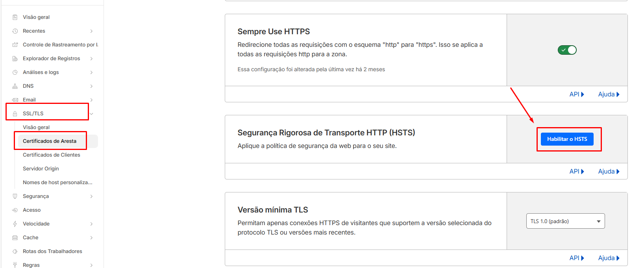This screenshot has height=268, width=644.
Task: Collapse the expanded SSL/TLS section
Action: click(91, 113)
